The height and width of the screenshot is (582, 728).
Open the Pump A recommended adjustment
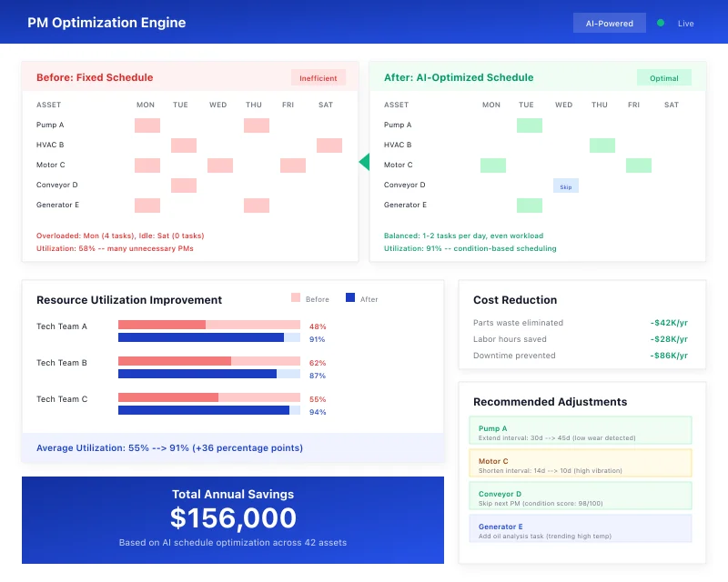click(580, 431)
